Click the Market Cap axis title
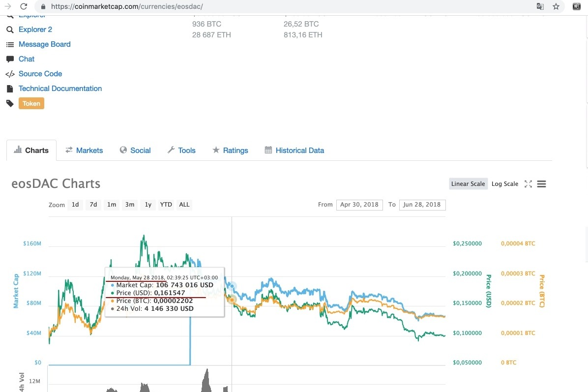588x392 pixels. [16, 291]
